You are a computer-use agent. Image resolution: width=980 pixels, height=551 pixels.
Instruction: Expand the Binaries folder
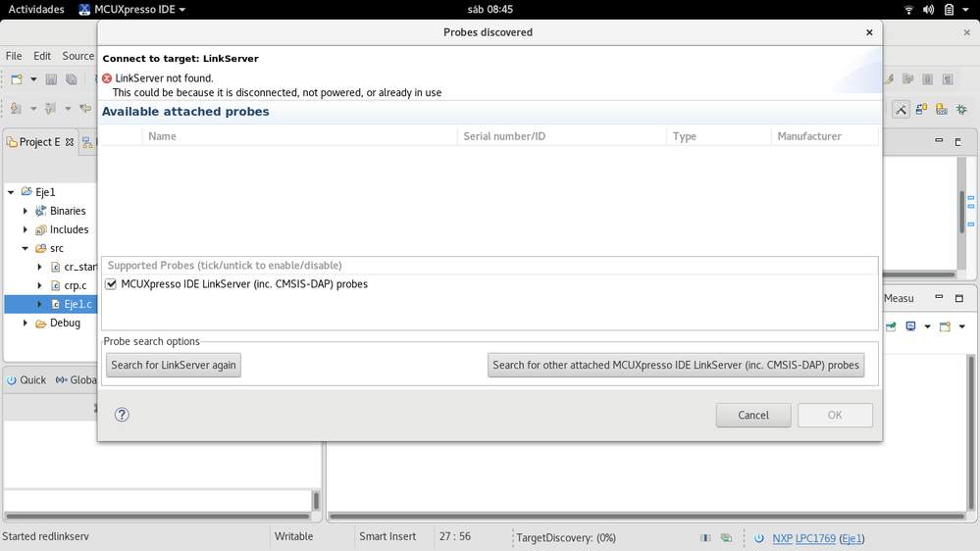[26, 211]
